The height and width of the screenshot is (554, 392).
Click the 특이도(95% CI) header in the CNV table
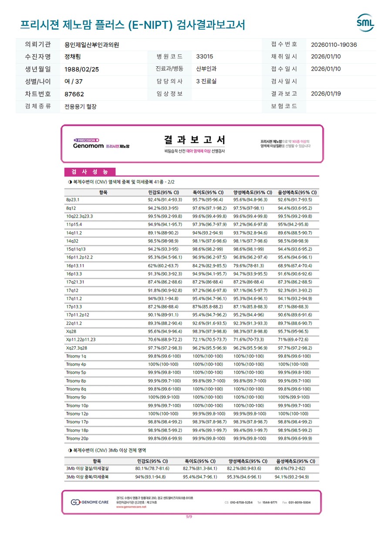[x=208, y=192]
